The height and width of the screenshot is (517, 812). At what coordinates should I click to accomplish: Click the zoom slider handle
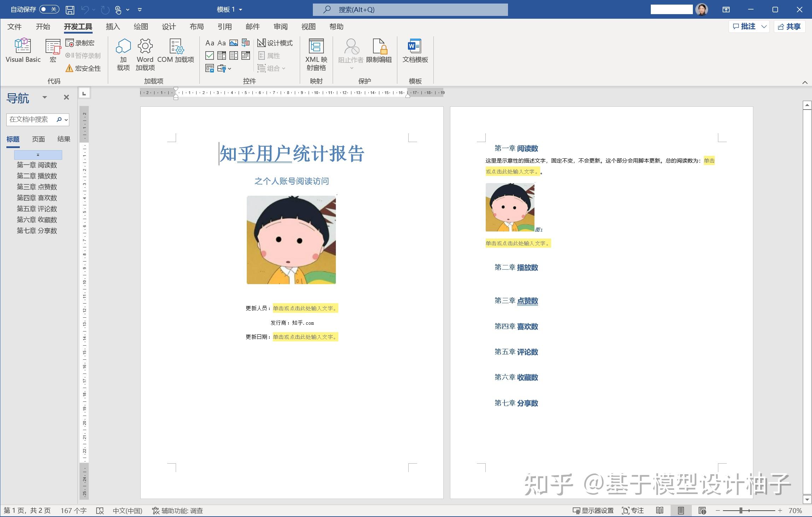[x=741, y=511]
